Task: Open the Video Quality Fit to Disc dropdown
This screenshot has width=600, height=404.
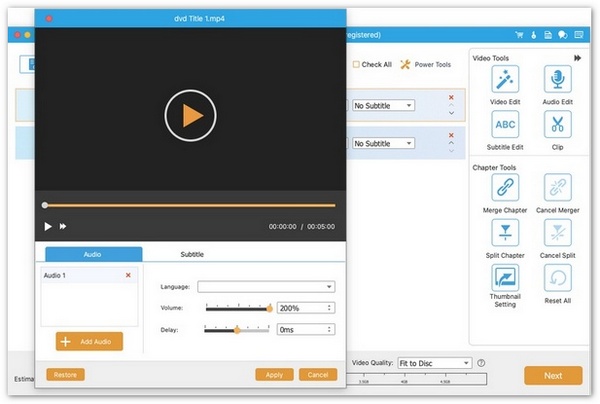Action: click(x=435, y=363)
